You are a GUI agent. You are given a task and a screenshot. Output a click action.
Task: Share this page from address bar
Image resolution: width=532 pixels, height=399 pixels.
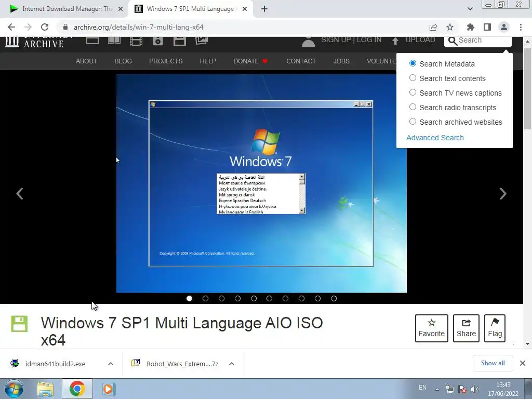[433, 27]
